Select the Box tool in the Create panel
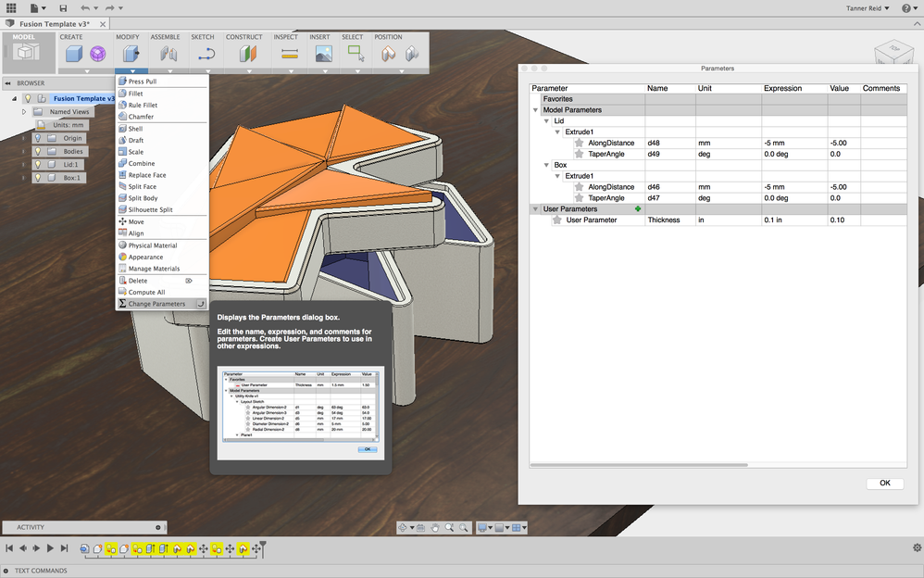 72,53
